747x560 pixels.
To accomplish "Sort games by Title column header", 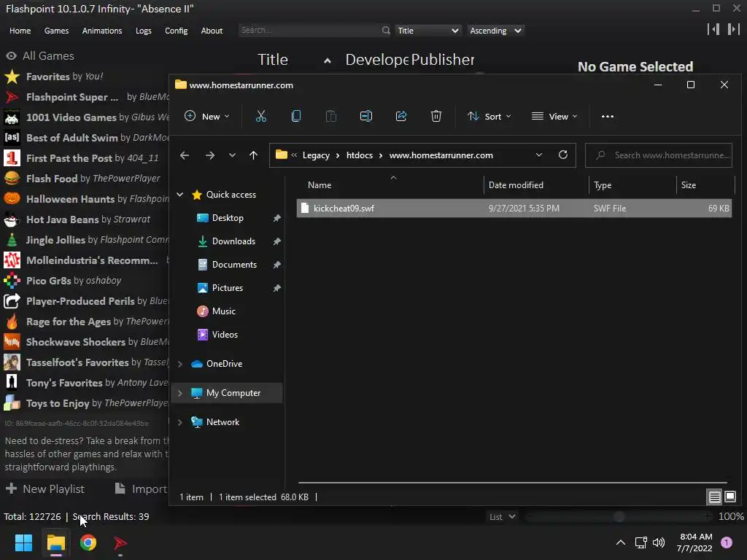I will 273,60.
